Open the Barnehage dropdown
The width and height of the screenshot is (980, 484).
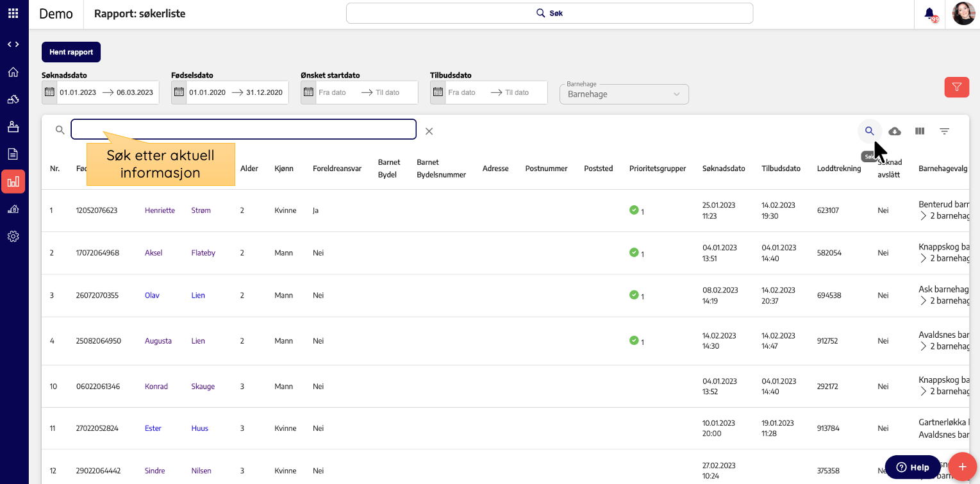[624, 94]
